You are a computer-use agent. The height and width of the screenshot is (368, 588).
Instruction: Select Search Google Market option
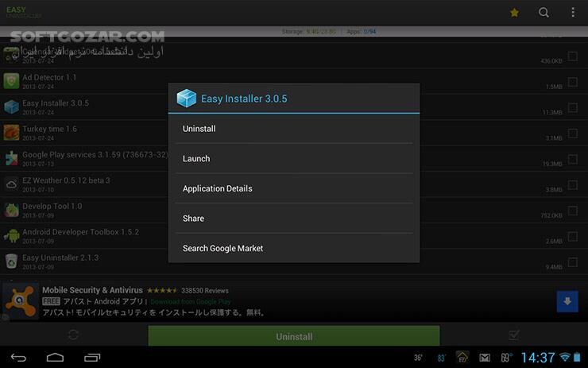(x=294, y=248)
